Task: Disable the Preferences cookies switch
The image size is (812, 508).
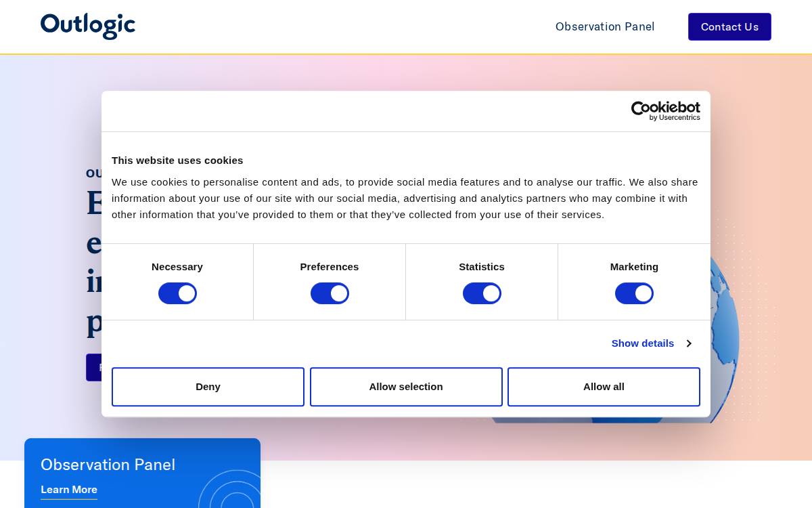Action: pos(330,293)
